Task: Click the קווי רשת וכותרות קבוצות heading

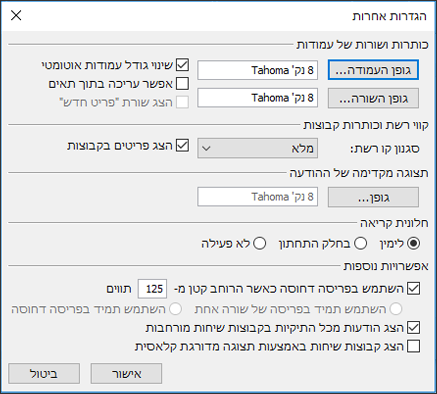Action: pyautogui.click(x=366, y=125)
